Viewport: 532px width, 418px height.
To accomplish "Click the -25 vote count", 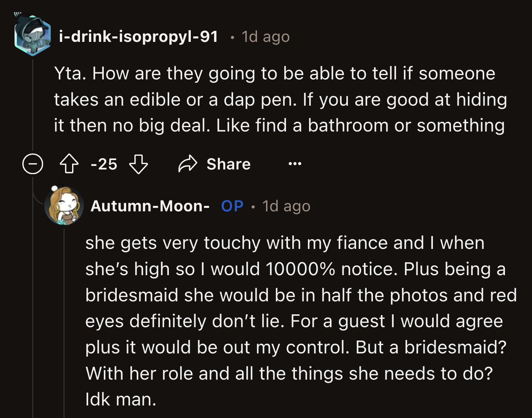I will point(103,164).
